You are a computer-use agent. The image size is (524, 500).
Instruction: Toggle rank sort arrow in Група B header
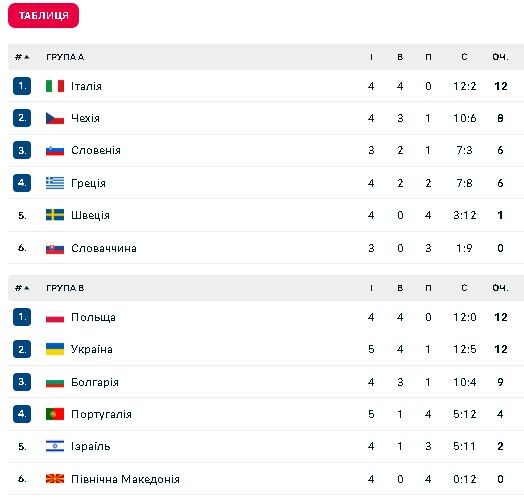[27, 288]
